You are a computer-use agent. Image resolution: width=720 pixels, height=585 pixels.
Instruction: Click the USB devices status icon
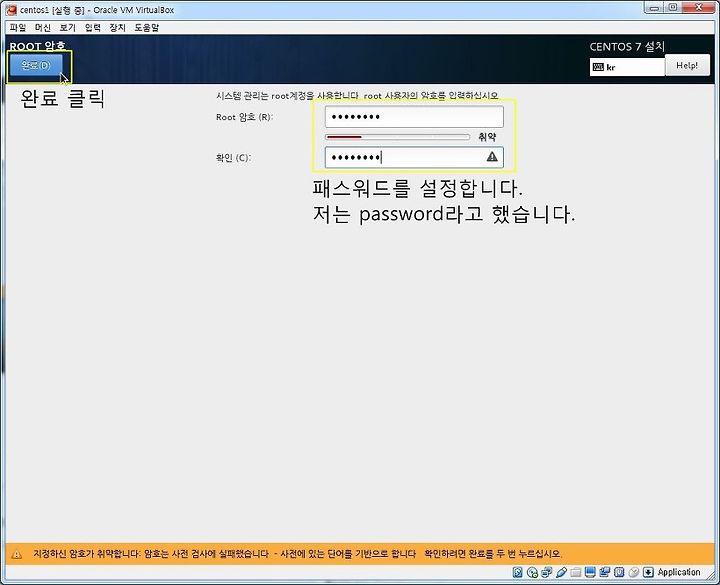561,572
